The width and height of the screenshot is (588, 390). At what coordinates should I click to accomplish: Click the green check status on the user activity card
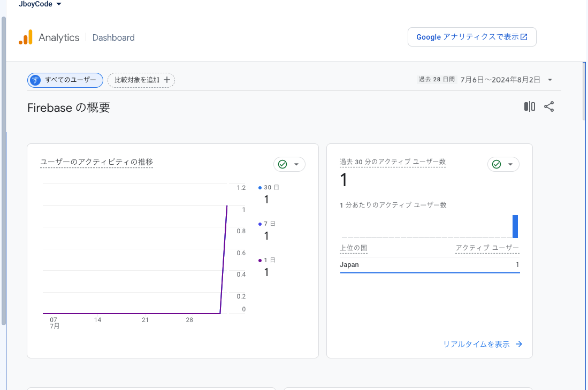282,164
